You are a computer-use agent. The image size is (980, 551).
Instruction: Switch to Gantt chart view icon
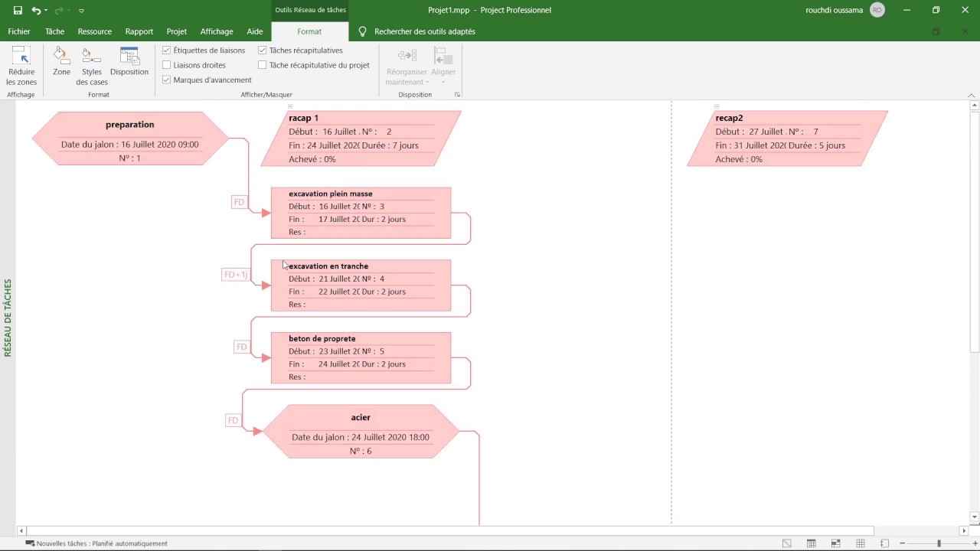click(786, 543)
